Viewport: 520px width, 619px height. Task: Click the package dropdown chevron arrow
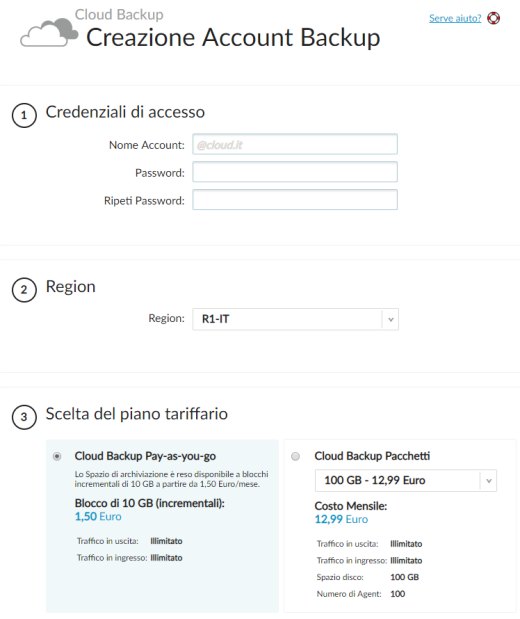489,481
